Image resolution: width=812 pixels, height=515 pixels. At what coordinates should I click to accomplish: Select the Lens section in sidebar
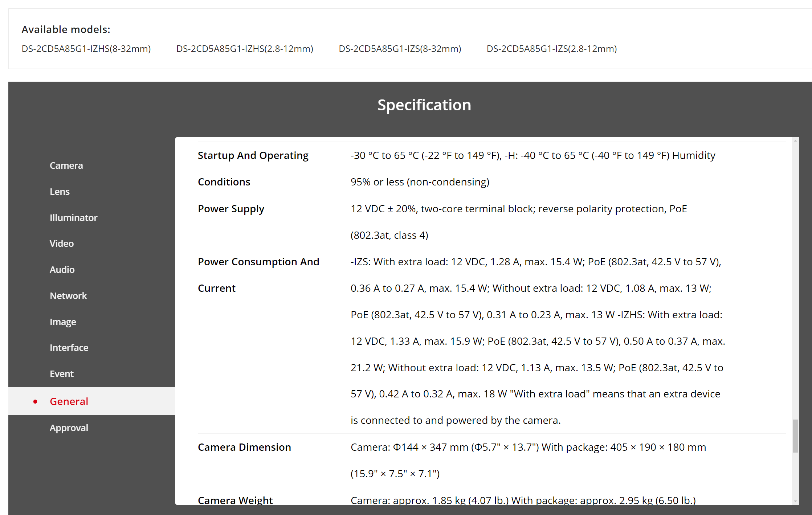click(x=59, y=191)
